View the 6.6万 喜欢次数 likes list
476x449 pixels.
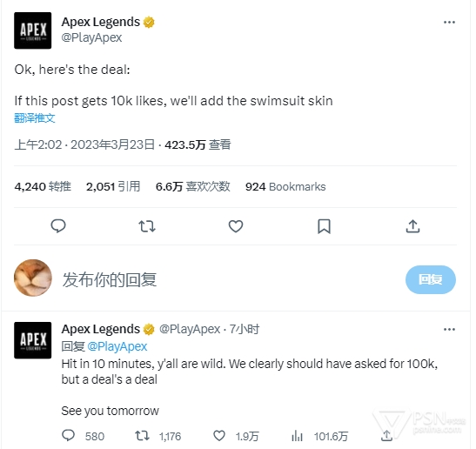tap(193, 186)
